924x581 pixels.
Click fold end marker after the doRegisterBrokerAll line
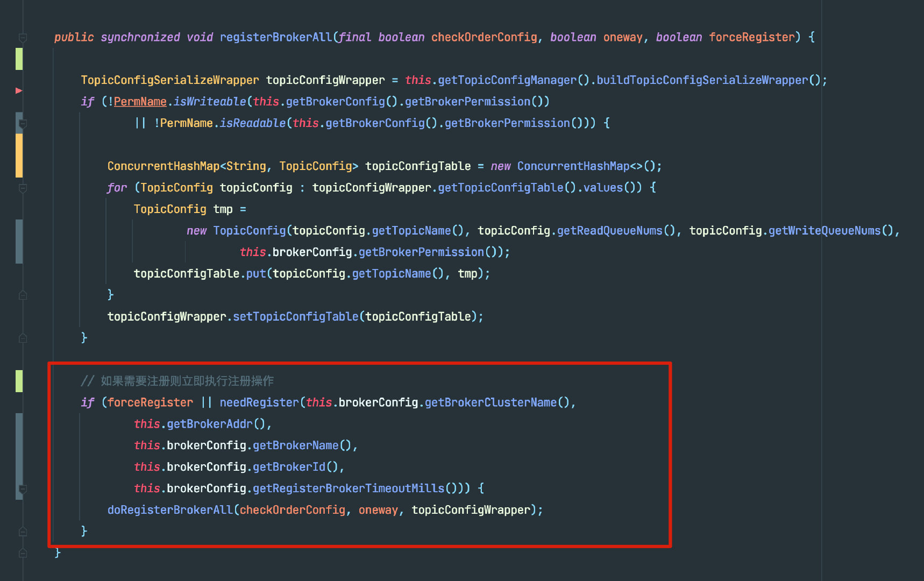point(23,532)
